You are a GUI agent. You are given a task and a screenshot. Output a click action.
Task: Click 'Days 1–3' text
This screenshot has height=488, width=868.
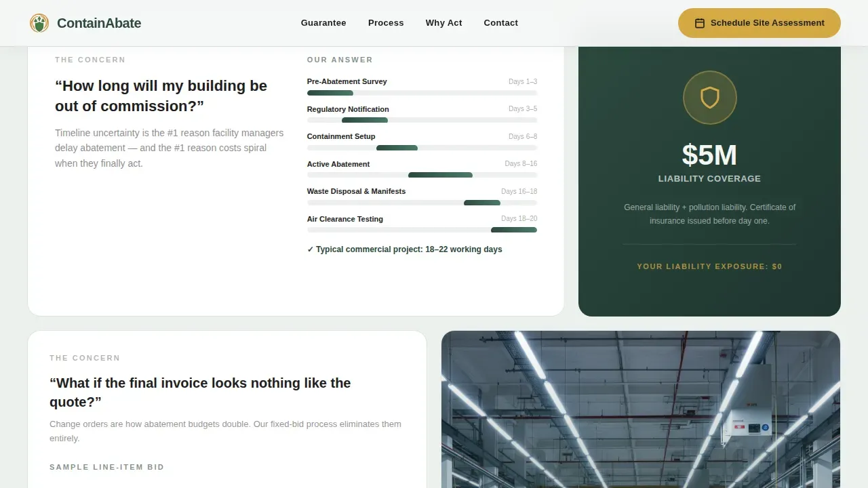pos(523,81)
